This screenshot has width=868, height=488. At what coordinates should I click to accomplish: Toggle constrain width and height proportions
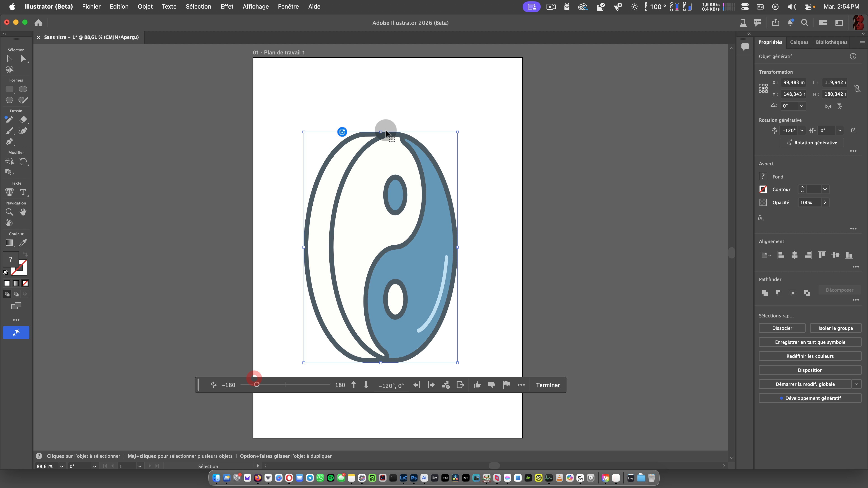(857, 89)
